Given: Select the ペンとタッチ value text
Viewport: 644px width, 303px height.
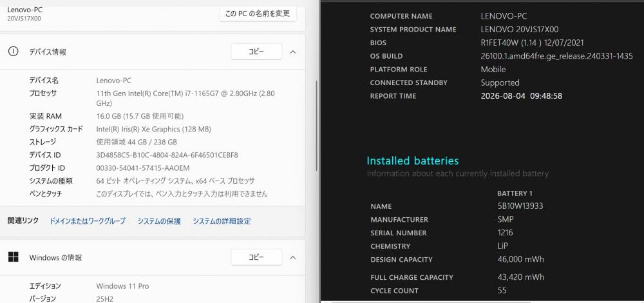Looking at the screenshot, I should 182,193.
